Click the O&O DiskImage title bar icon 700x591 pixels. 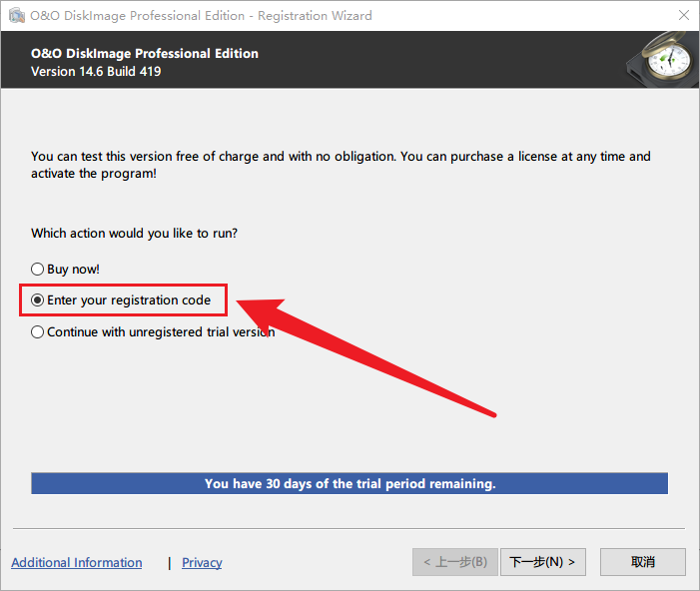[x=17, y=16]
